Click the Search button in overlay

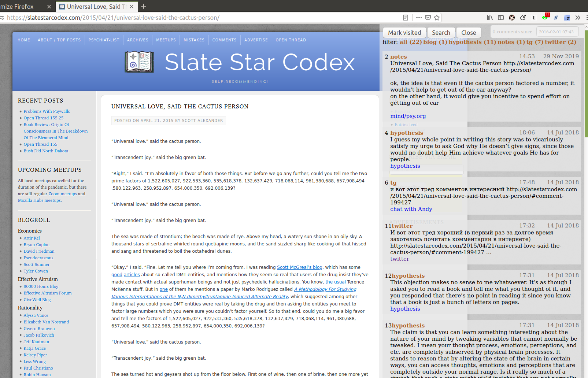tap(441, 33)
